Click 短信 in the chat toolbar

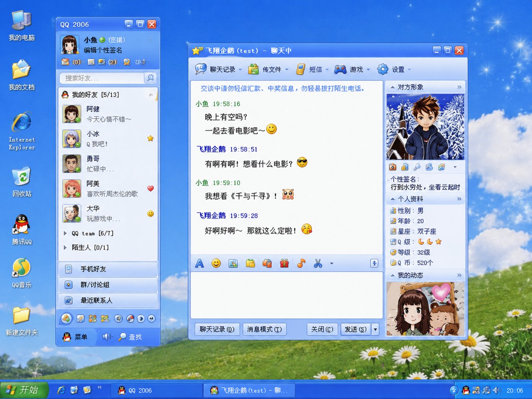click(x=312, y=69)
